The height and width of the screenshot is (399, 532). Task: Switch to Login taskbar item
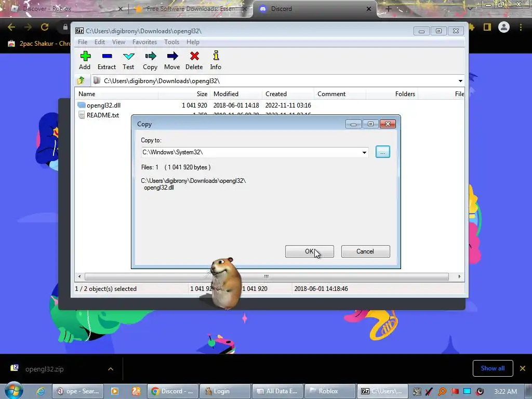(225, 391)
